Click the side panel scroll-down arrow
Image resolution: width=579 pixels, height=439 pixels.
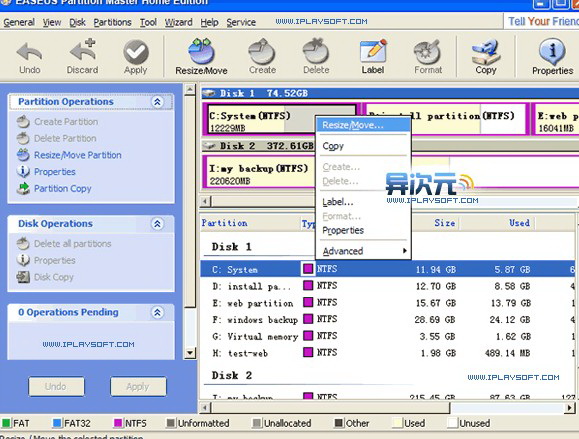[190, 353]
